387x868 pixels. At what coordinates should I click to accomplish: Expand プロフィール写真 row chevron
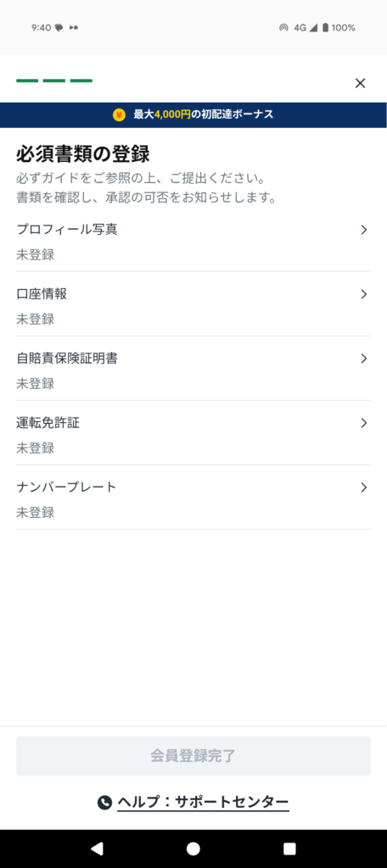click(x=364, y=230)
